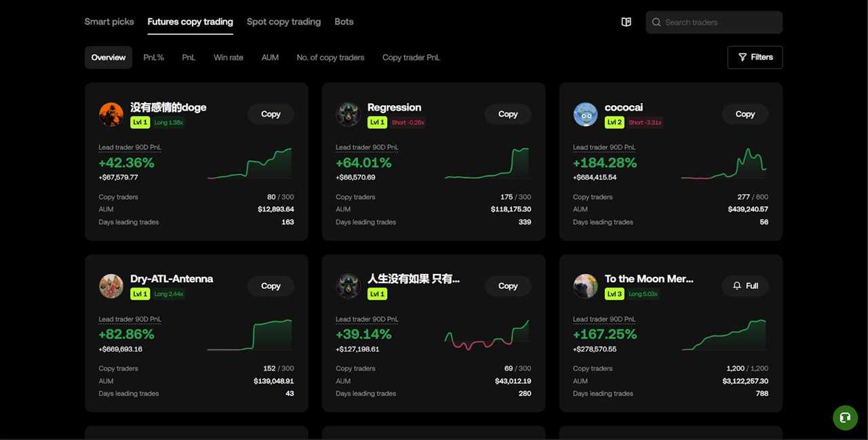Click the bell icon on the Full button

coord(737,286)
